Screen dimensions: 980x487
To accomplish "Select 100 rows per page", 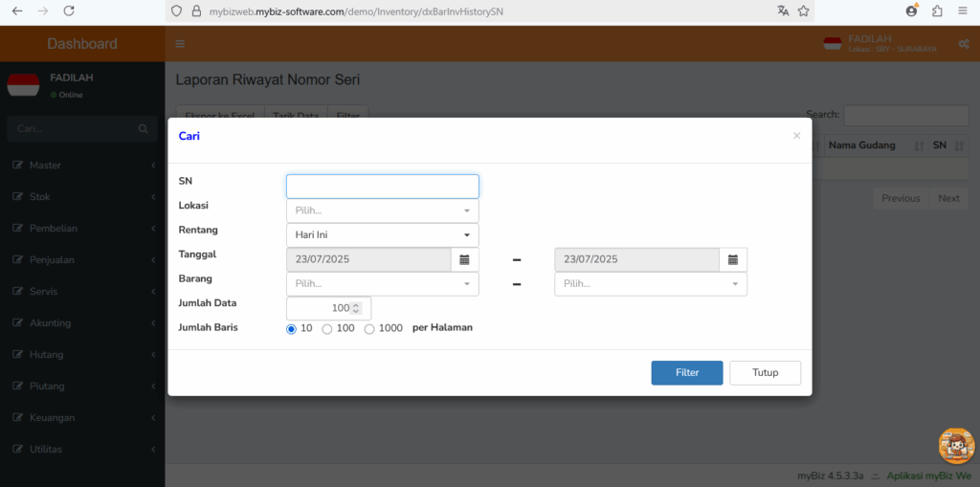I will (327, 329).
